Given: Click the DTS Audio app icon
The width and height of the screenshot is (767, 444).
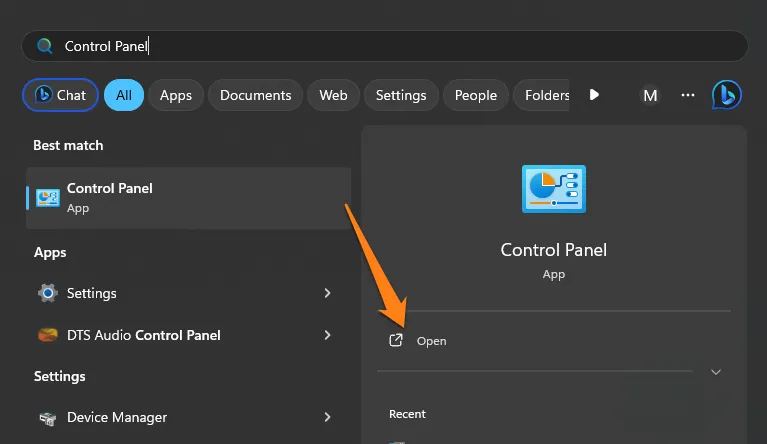Looking at the screenshot, I should (48, 335).
